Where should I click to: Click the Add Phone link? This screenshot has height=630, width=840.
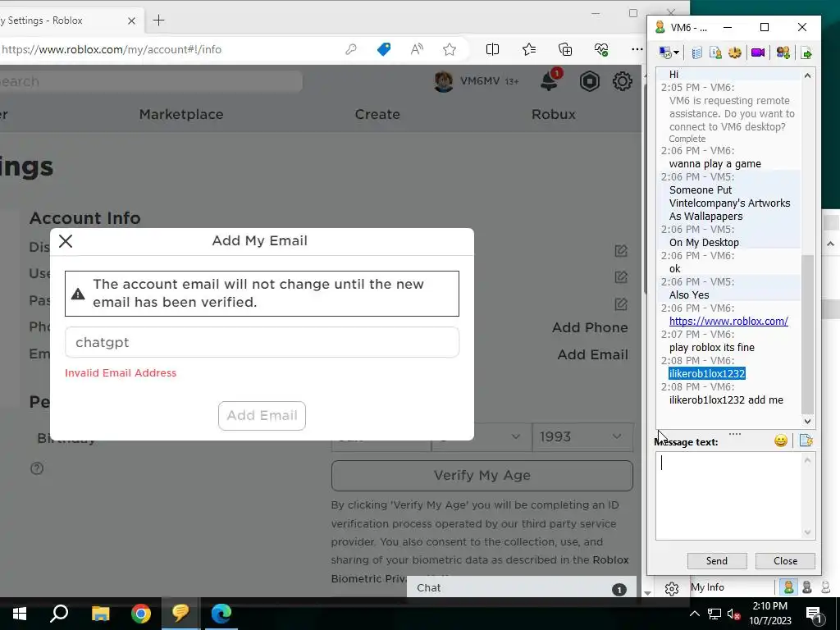pos(590,327)
